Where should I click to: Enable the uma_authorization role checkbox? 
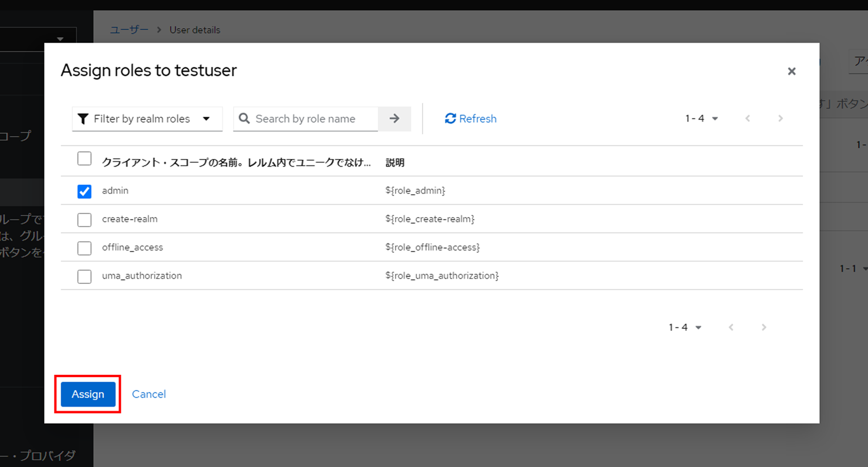85,276
